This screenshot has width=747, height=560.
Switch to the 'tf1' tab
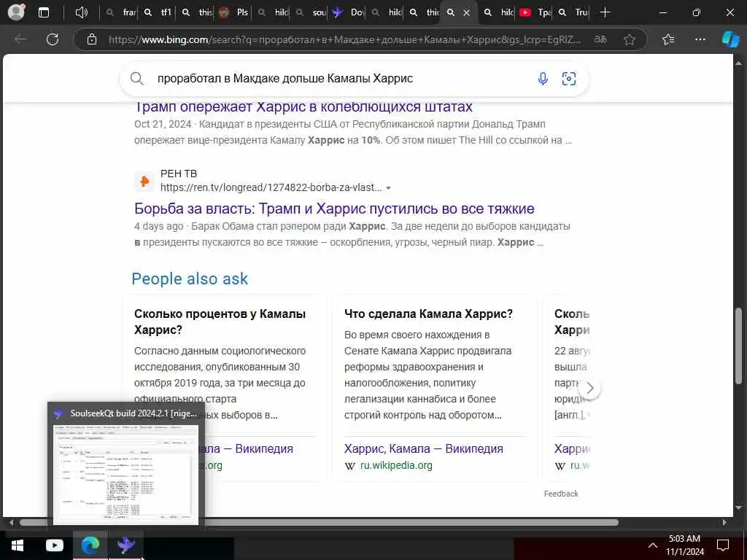(x=160, y=12)
